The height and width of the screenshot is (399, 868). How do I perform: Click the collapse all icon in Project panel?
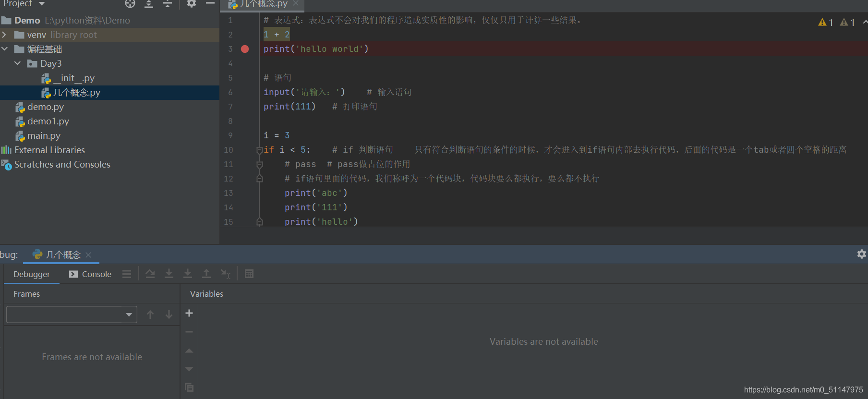tap(168, 4)
